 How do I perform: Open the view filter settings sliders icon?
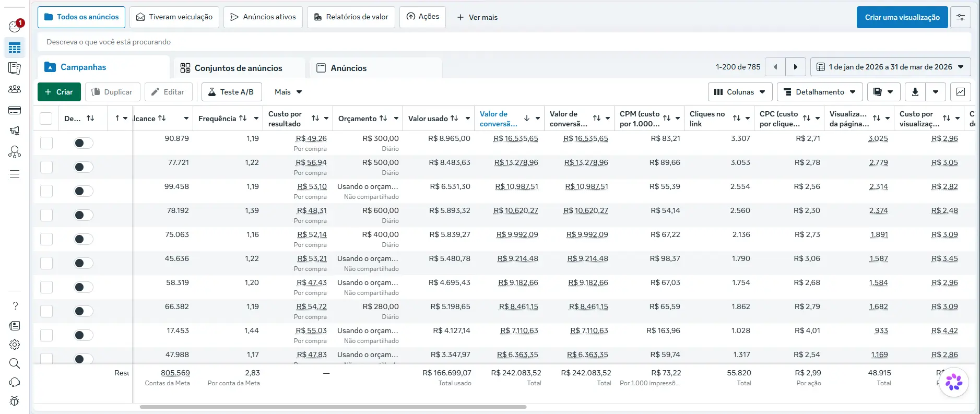pyautogui.click(x=961, y=17)
